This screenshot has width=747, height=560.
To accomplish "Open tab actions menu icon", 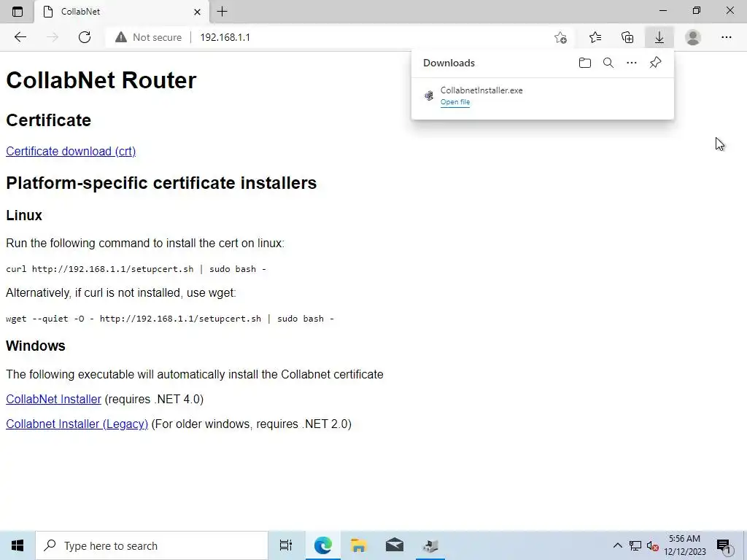I will coord(18,12).
